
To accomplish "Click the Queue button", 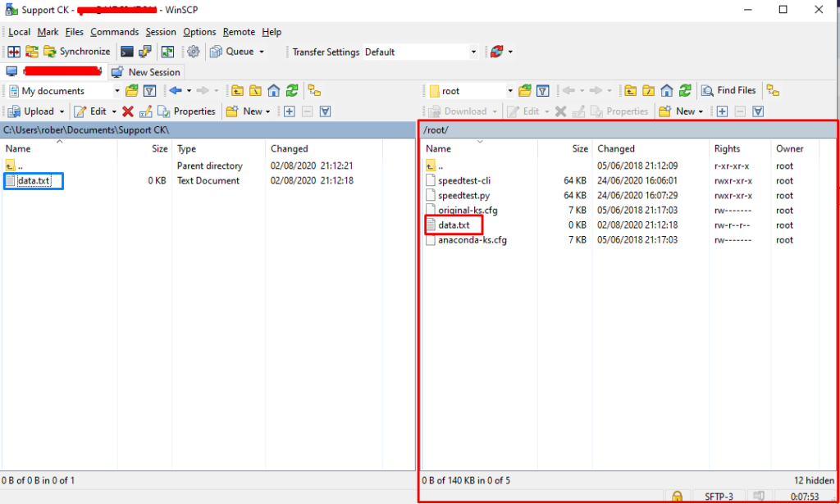I will click(x=232, y=52).
